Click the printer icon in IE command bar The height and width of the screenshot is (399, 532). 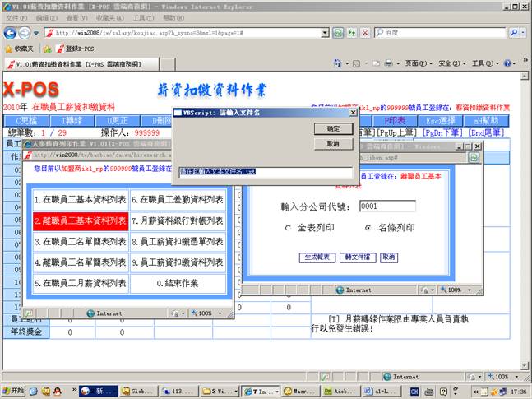pyautogui.click(x=388, y=63)
